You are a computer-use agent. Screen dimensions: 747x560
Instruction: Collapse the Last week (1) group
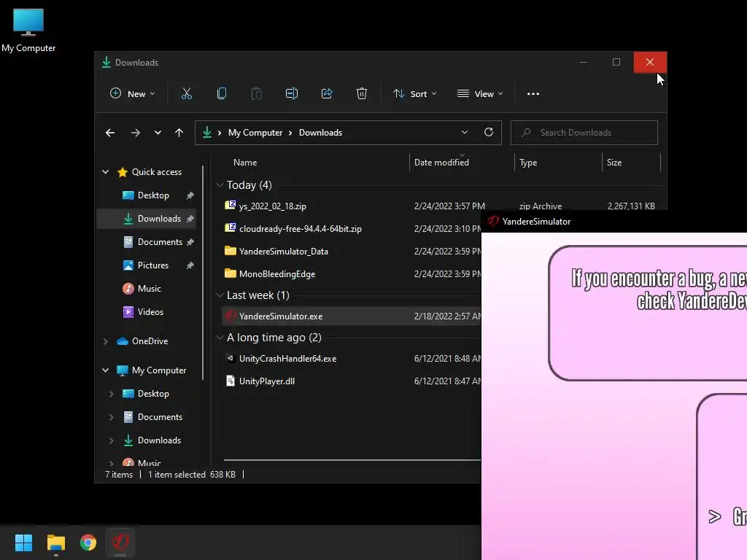pos(220,295)
